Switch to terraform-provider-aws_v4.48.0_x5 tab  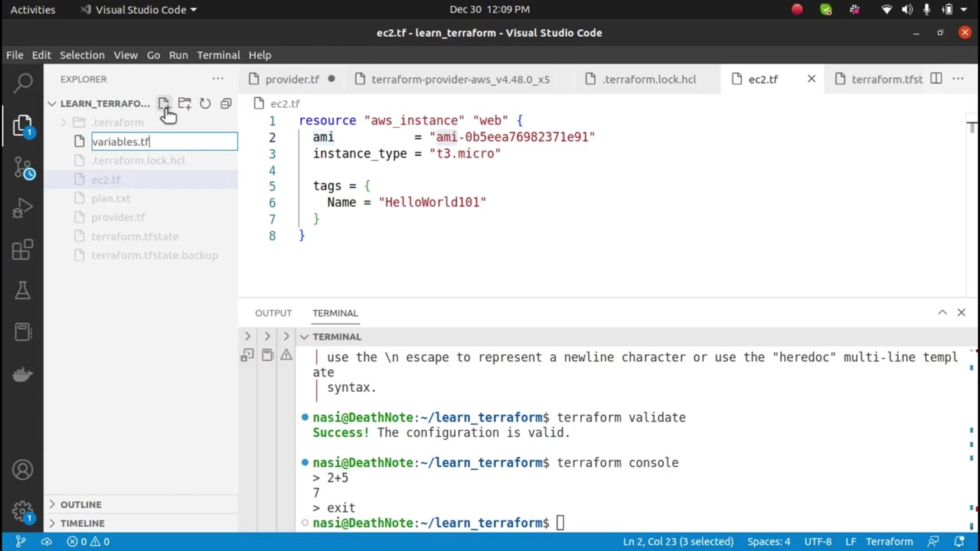pyautogui.click(x=459, y=79)
